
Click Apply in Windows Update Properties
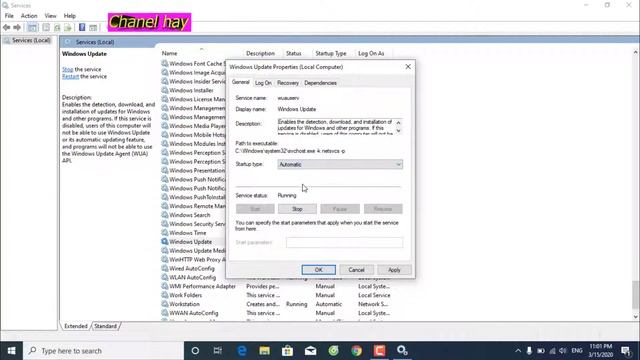coord(394,270)
